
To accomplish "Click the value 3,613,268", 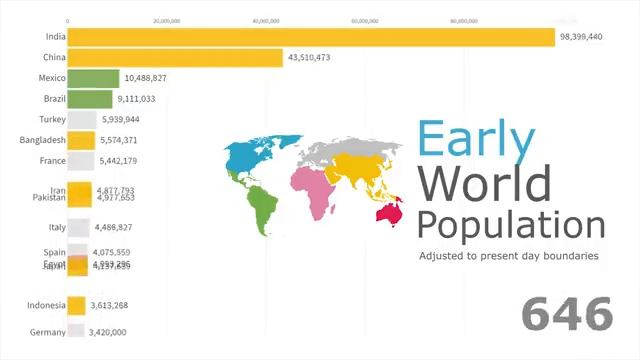I will click(x=109, y=305).
